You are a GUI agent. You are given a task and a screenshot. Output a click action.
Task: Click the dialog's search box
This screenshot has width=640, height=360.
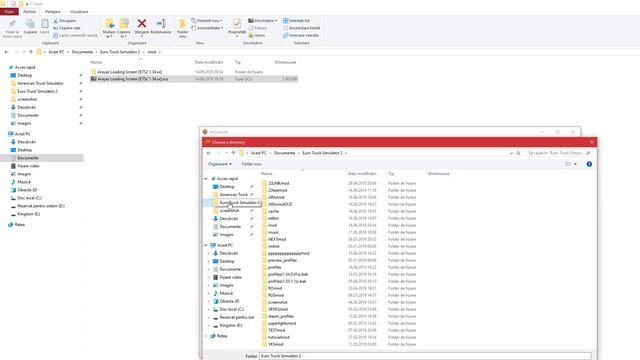click(x=558, y=153)
